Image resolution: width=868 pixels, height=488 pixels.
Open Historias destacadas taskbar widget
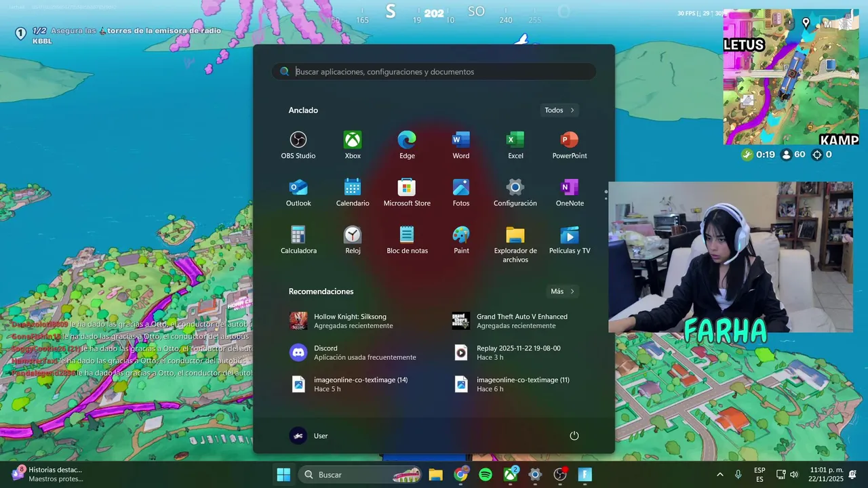coord(47,474)
